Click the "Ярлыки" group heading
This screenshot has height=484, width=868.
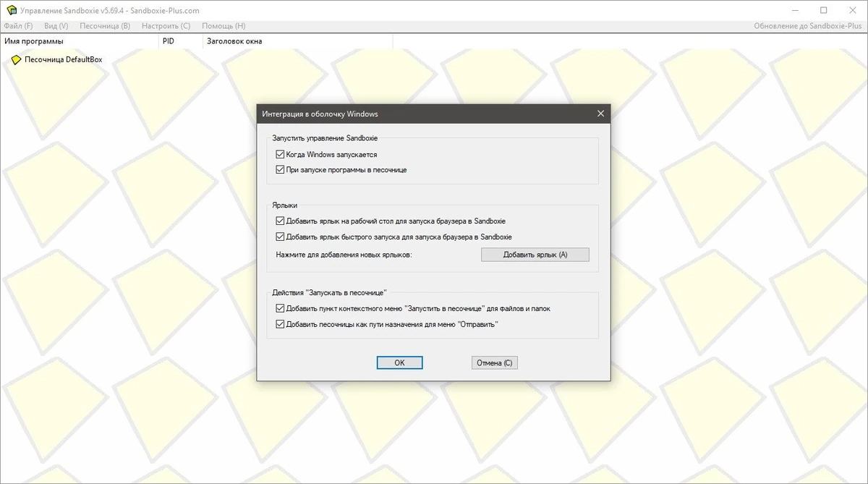tap(284, 205)
